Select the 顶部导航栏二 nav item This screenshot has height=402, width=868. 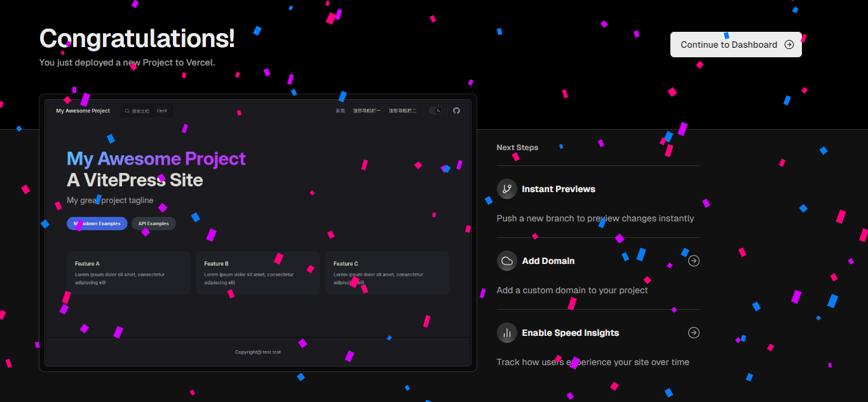403,111
